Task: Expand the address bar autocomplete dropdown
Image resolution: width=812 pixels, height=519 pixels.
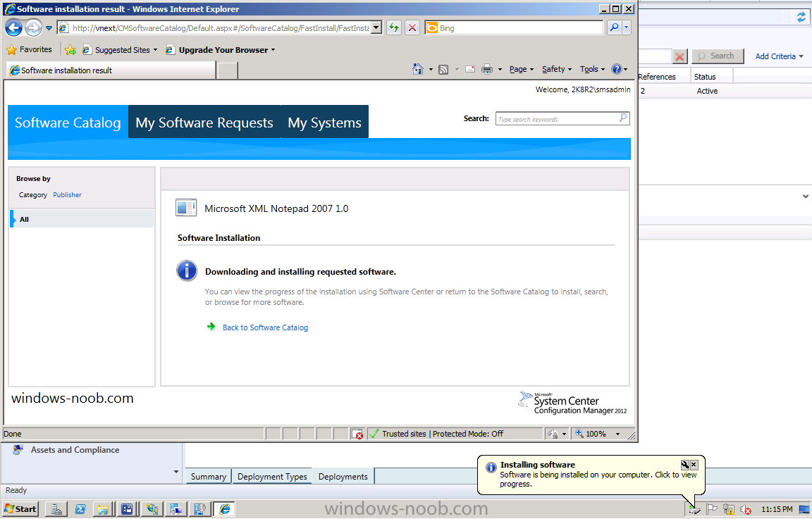Action: [377, 28]
